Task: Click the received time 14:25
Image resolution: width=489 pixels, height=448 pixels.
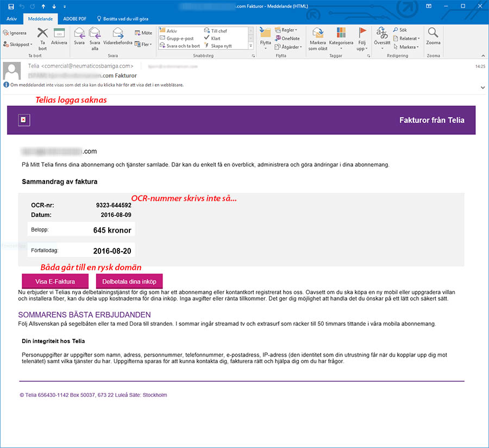Action: point(480,66)
